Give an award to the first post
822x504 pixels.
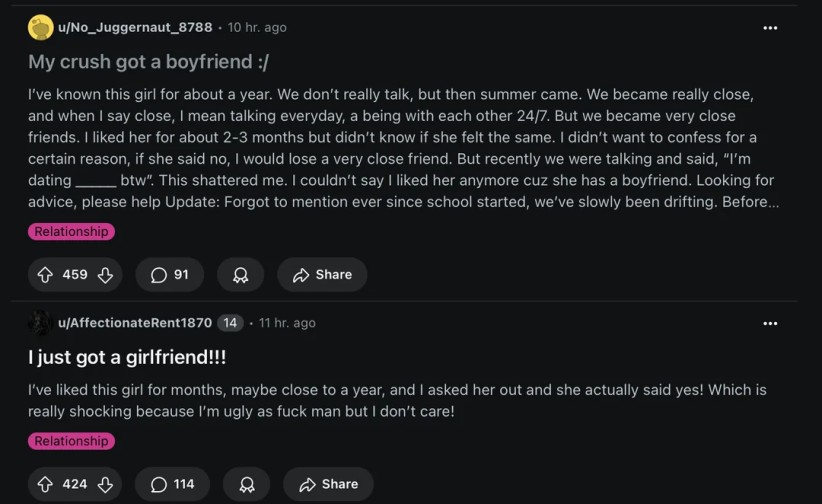pyautogui.click(x=240, y=275)
